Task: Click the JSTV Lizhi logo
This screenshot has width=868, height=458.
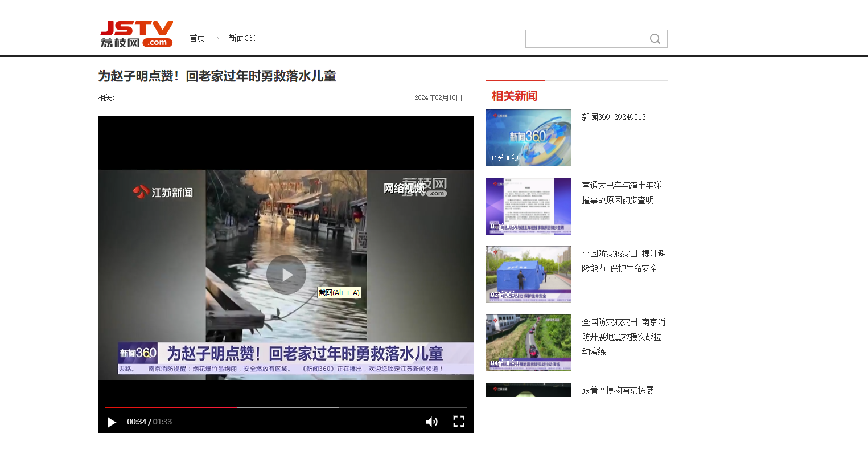Action: click(137, 35)
